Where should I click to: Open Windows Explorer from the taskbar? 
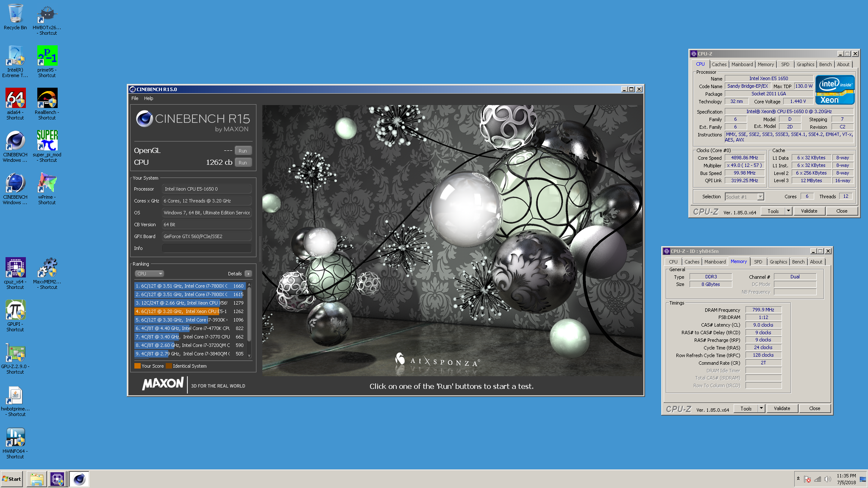coord(37,479)
